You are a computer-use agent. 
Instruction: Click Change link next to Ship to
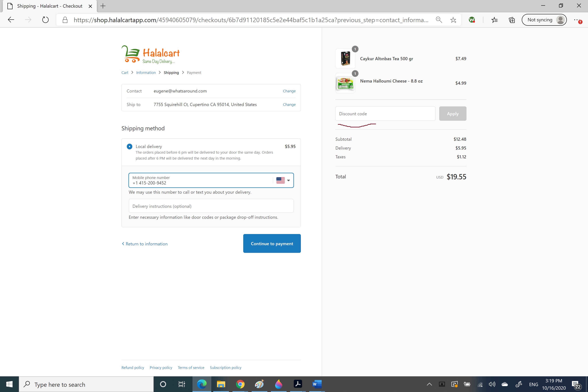[x=289, y=104]
